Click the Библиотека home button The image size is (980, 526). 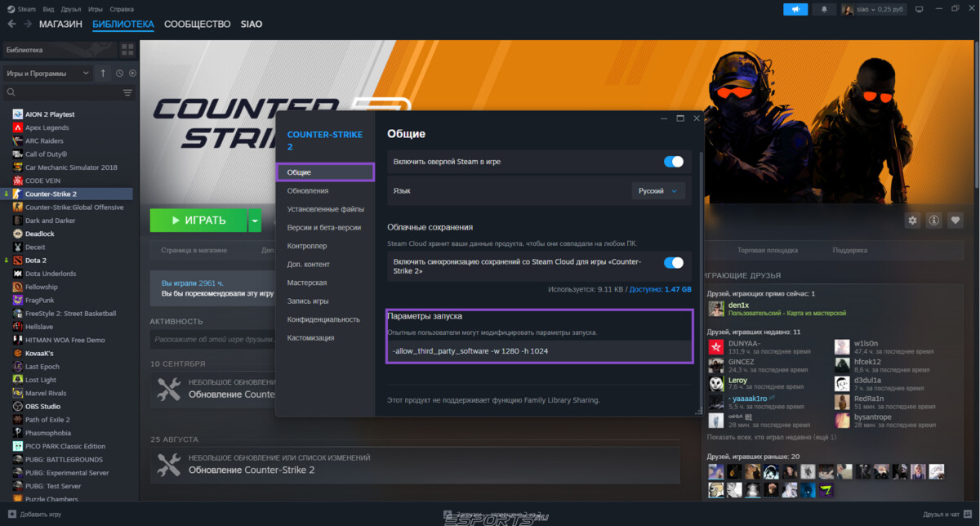pos(60,50)
